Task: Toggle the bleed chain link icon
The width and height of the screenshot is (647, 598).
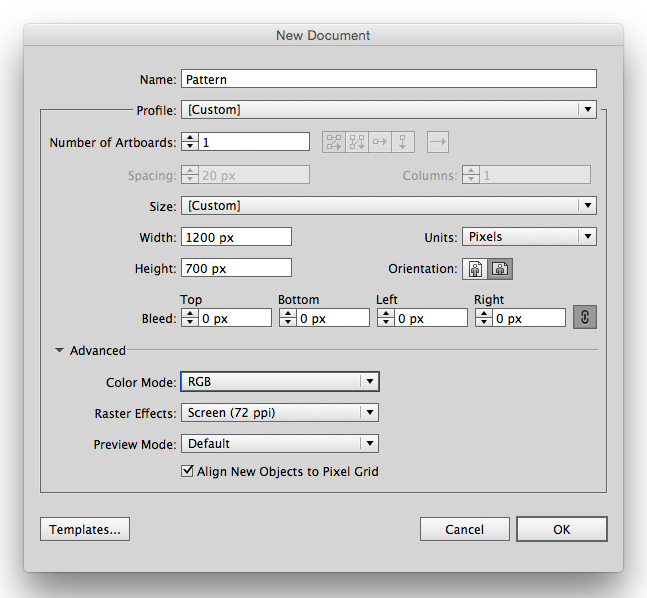Action: pyautogui.click(x=584, y=317)
